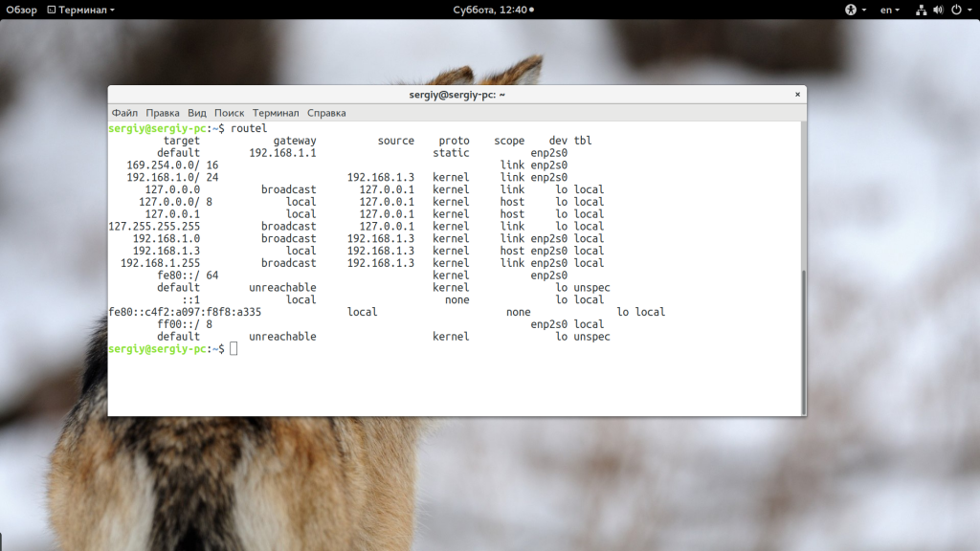Open the Терминал menu in the menu bar
Viewport: 980px width, 551px height.
(276, 113)
